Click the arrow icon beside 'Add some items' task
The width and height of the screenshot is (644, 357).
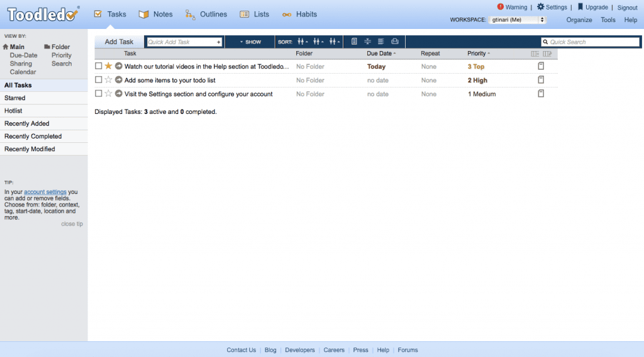pyautogui.click(x=119, y=80)
